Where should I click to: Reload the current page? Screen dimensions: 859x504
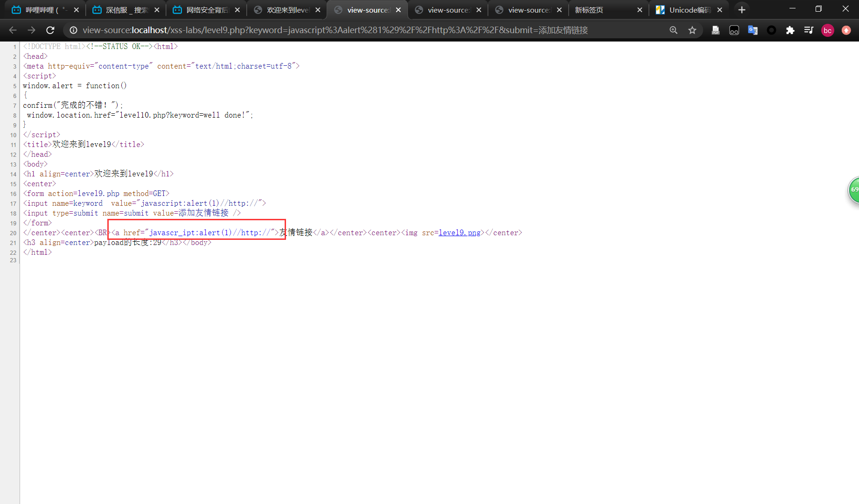tap(50, 30)
